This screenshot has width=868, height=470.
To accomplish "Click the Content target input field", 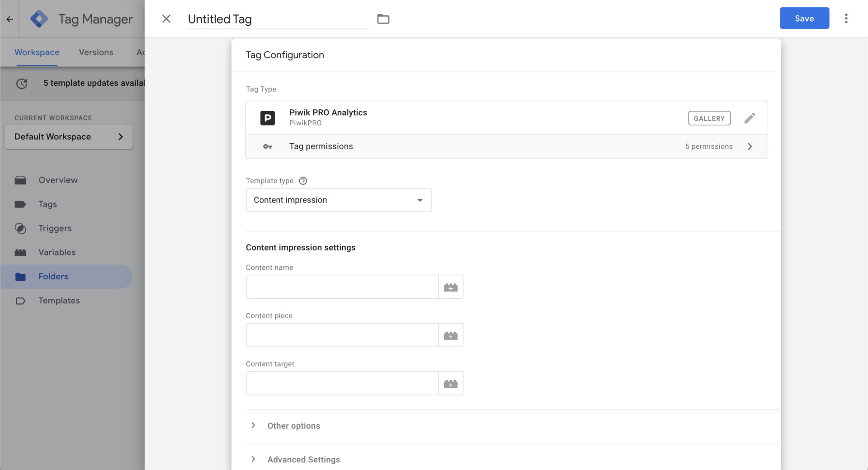I will [x=342, y=383].
